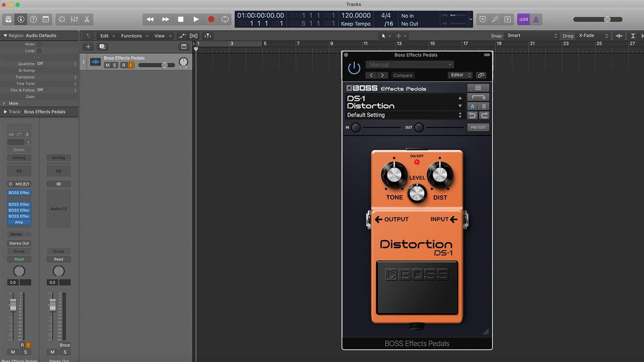Viewport: 644px width, 362px height.
Task: Click the Compare button in the plugin header
Action: (403, 75)
